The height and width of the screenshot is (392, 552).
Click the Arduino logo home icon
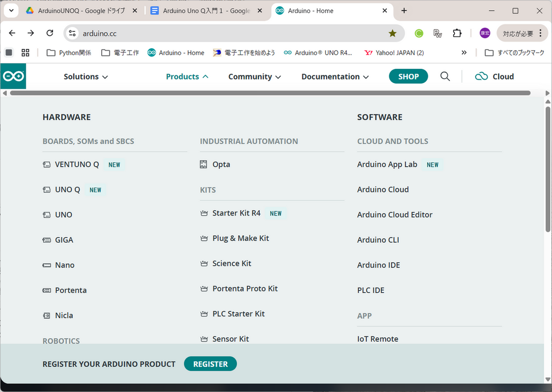13,76
